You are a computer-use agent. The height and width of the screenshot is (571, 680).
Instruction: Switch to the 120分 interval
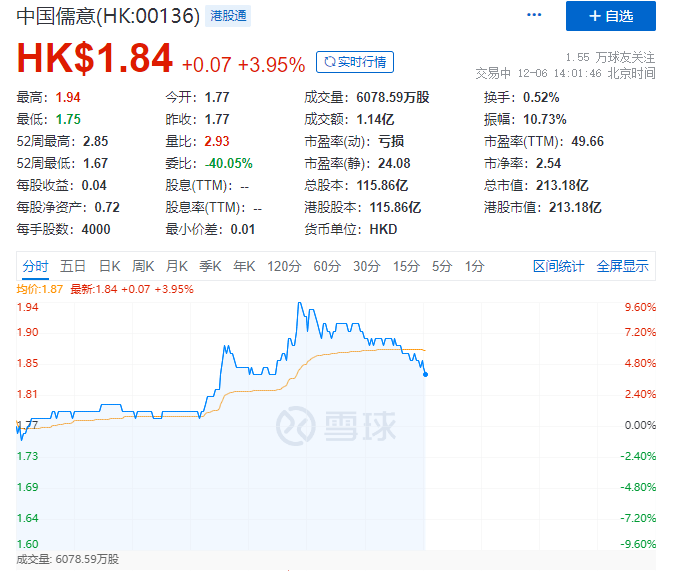[x=284, y=266]
